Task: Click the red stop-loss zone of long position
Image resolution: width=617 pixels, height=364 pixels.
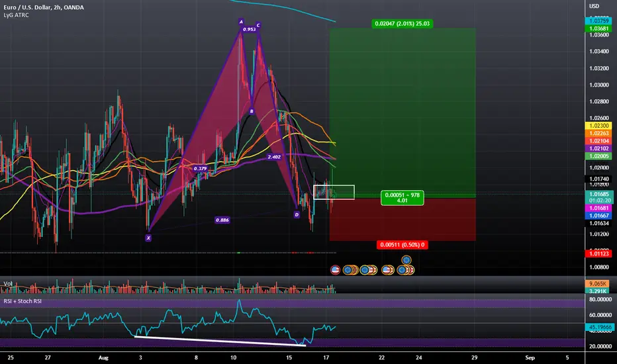Action: pos(403,219)
